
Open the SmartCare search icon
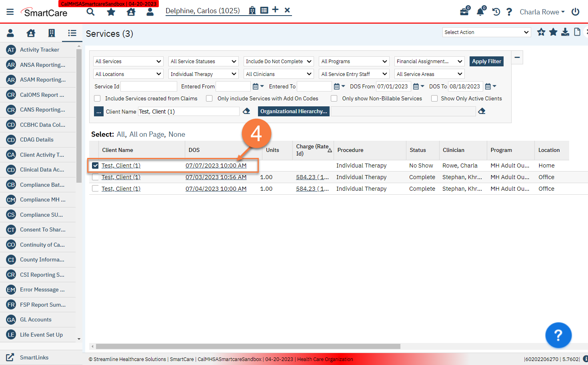90,12
